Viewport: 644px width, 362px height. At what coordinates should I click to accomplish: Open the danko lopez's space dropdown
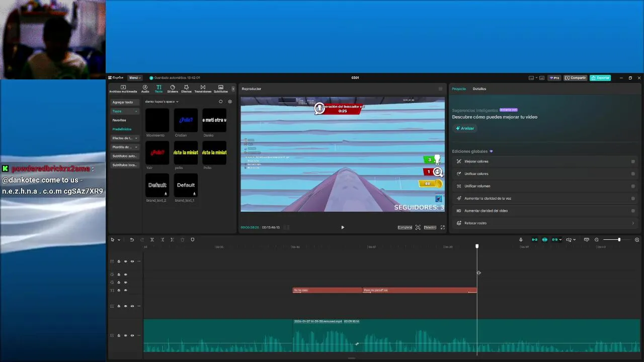click(162, 102)
